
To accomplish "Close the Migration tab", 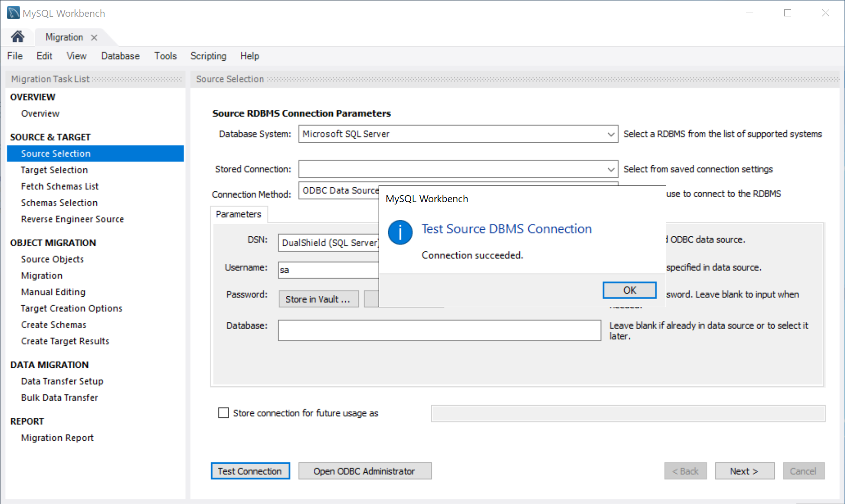I will [94, 37].
